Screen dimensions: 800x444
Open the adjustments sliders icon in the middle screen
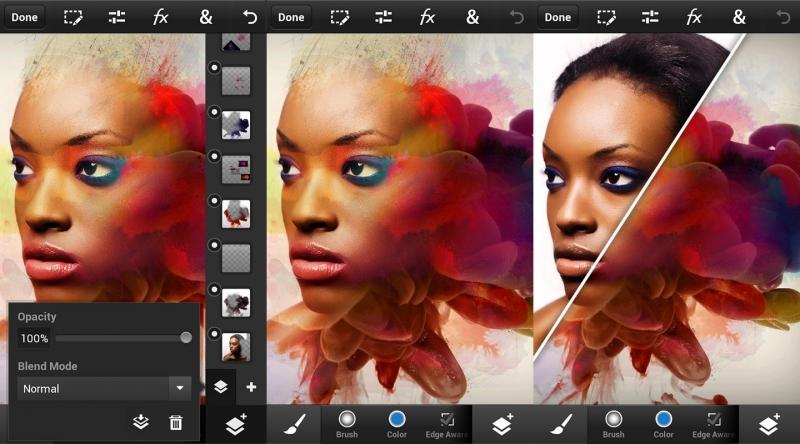tap(383, 17)
